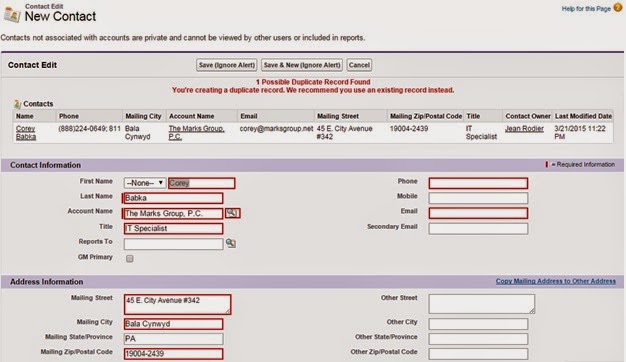Open the Corey Babka duplicate record link

[x=26, y=133]
